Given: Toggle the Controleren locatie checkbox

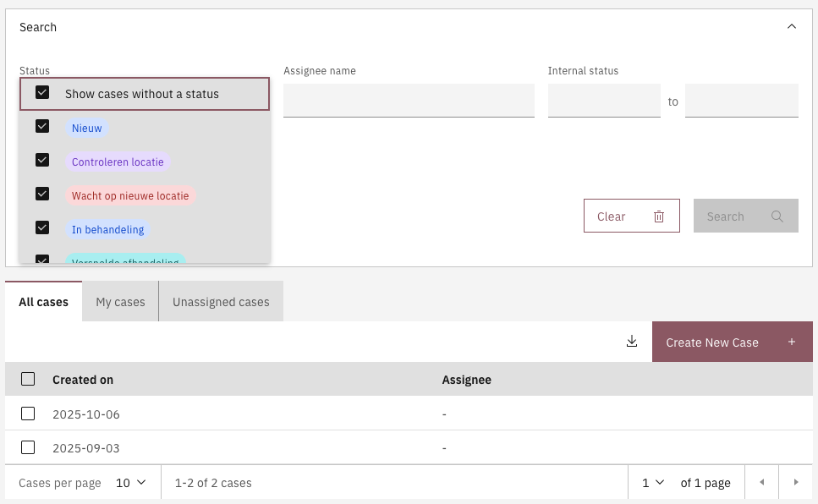Looking at the screenshot, I should pyautogui.click(x=42, y=161).
